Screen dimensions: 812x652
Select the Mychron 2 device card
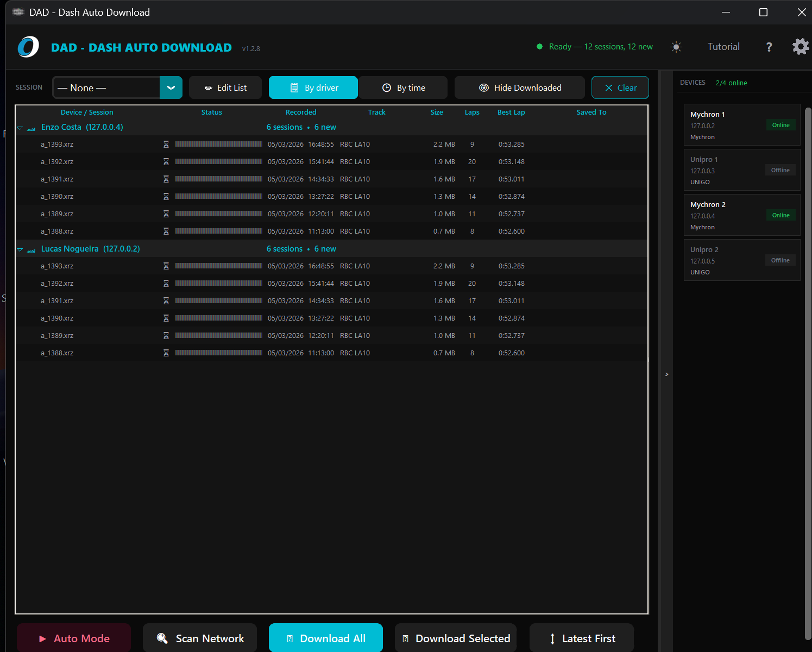[x=742, y=215]
